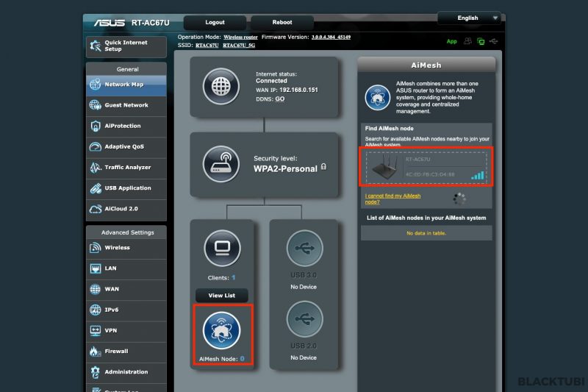Click the AiMesh panel logo icon

tap(377, 98)
